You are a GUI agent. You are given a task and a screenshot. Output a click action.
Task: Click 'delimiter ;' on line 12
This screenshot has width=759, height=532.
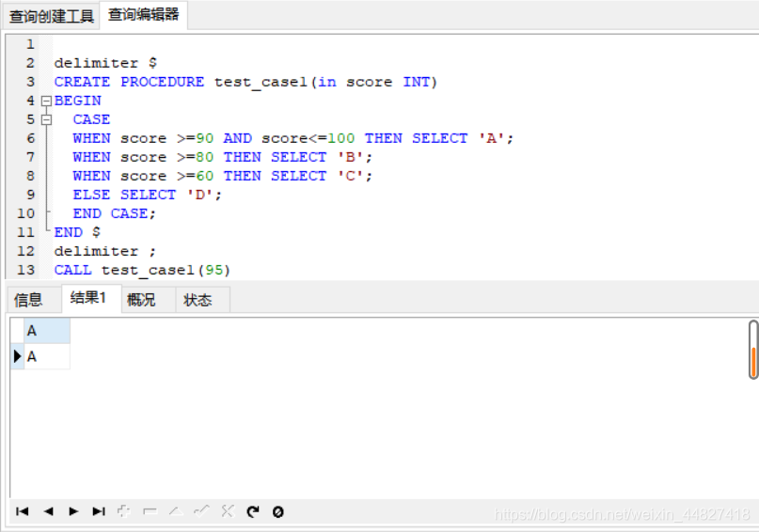tap(105, 251)
